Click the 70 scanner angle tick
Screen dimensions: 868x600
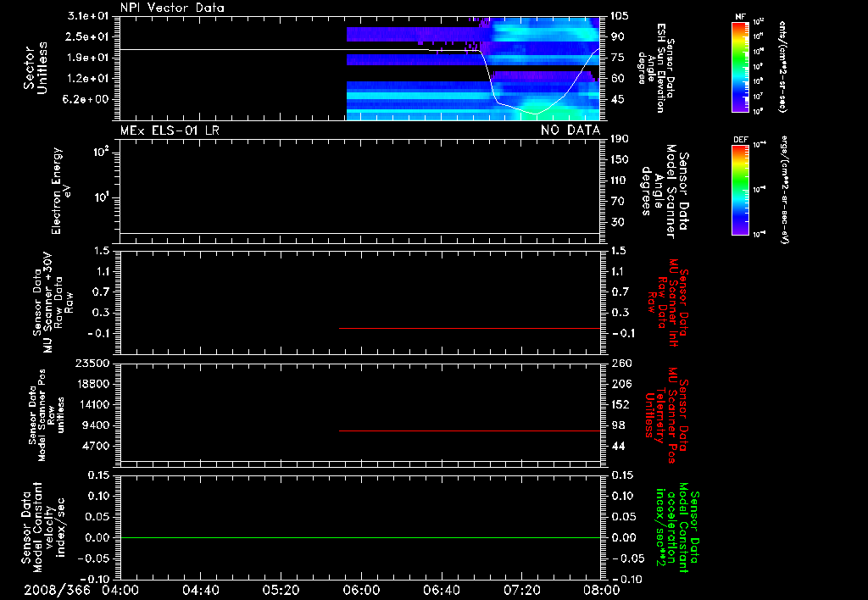[x=617, y=201]
